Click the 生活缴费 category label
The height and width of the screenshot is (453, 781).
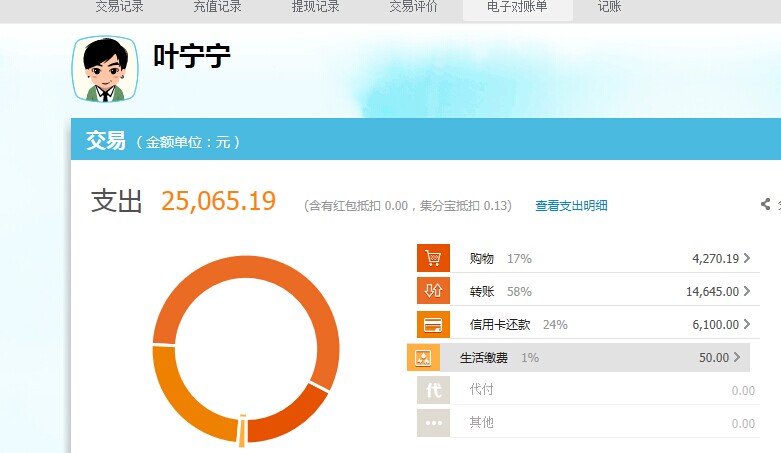(484, 358)
